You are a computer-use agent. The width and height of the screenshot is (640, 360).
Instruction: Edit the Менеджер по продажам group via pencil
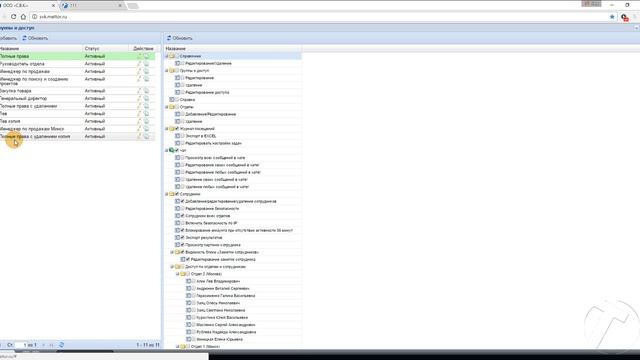point(139,71)
